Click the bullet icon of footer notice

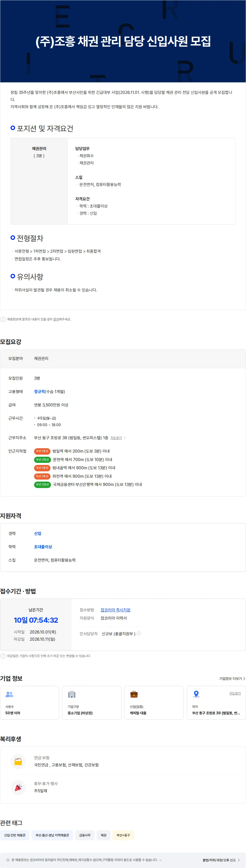8,860
